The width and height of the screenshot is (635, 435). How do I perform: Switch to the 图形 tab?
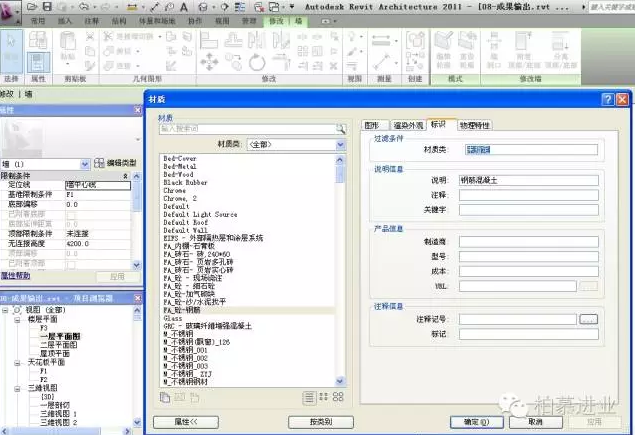click(371, 125)
